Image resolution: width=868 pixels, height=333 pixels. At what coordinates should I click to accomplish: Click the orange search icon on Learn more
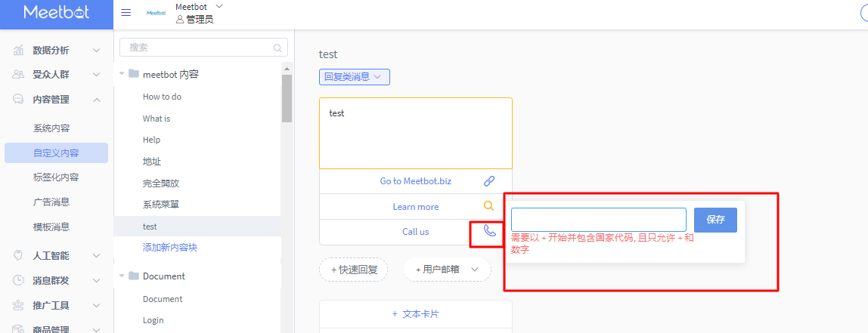tap(488, 206)
